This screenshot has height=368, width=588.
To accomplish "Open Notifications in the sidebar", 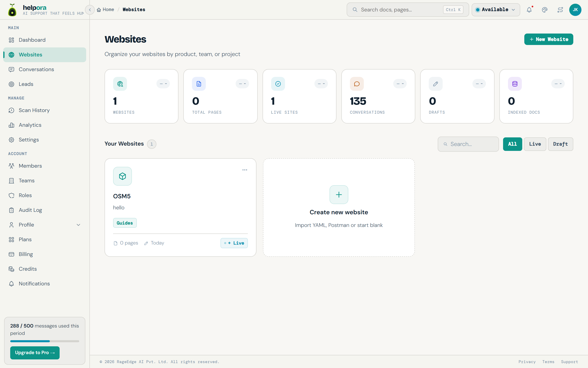I will pos(45,284).
